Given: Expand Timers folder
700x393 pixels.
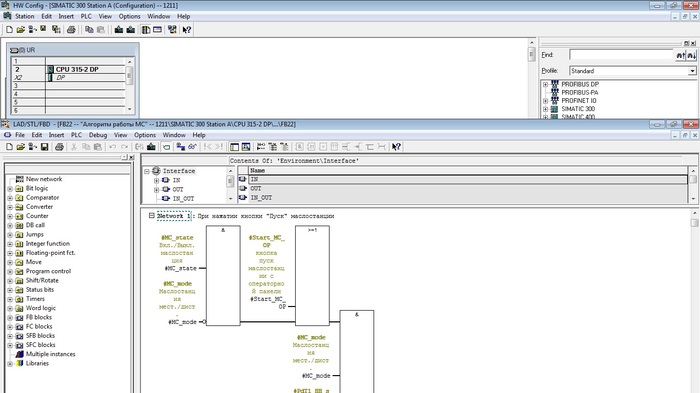Looking at the screenshot, I should [10, 299].
